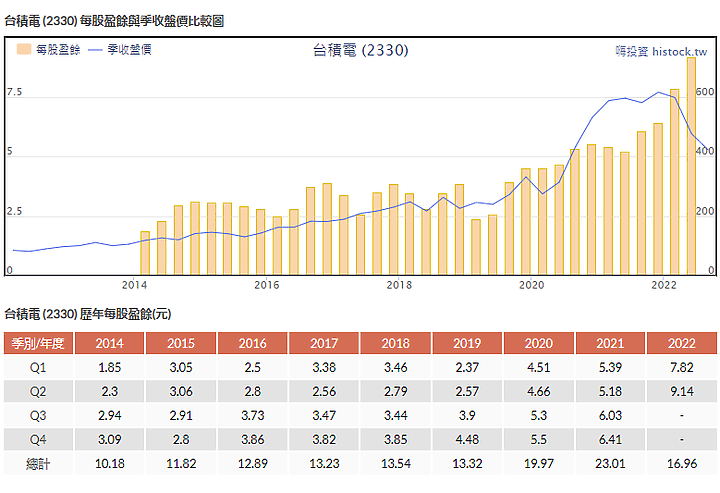Click the 6.41 cell for 2021 Q4
This screenshot has width=720, height=493.
[x=610, y=439]
